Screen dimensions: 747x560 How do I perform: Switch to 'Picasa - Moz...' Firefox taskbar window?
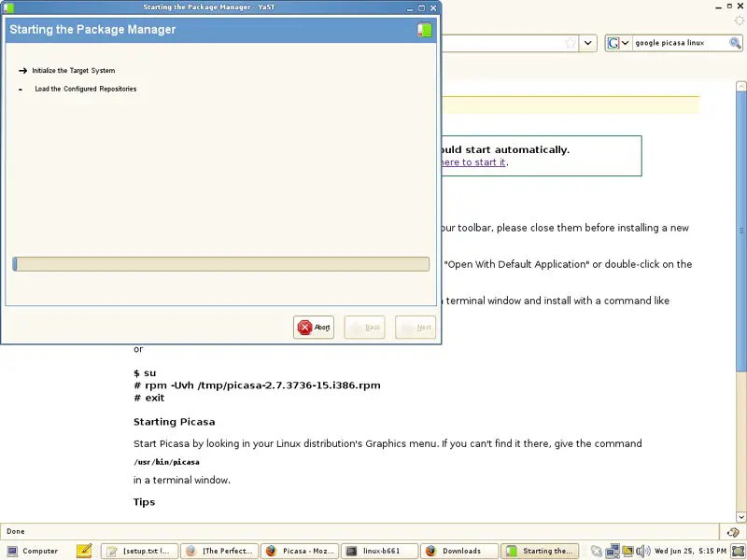(300, 551)
